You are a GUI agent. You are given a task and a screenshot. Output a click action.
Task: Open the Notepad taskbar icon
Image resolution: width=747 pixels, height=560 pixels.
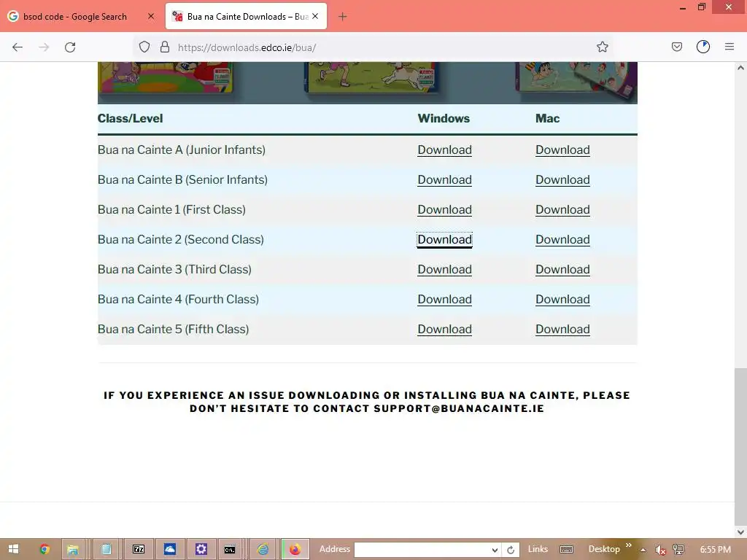pos(106,550)
